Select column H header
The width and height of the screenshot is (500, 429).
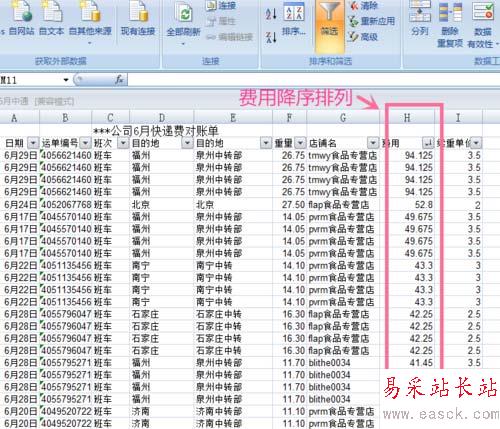(407, 118)
